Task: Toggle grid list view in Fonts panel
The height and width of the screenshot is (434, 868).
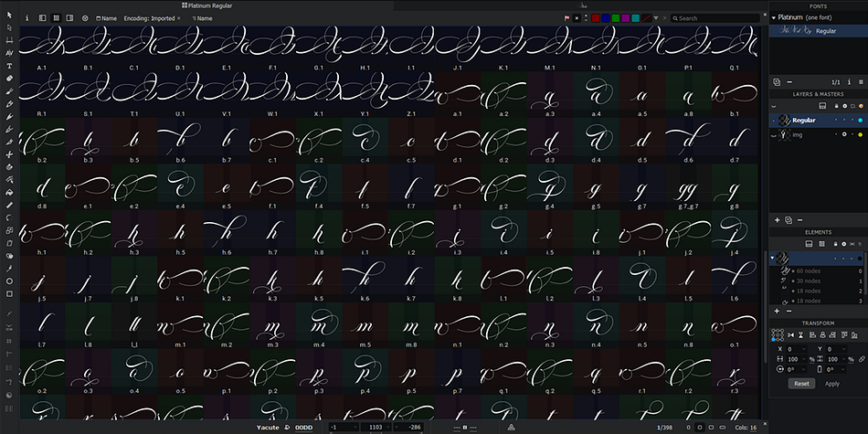Action: point(861,82)
